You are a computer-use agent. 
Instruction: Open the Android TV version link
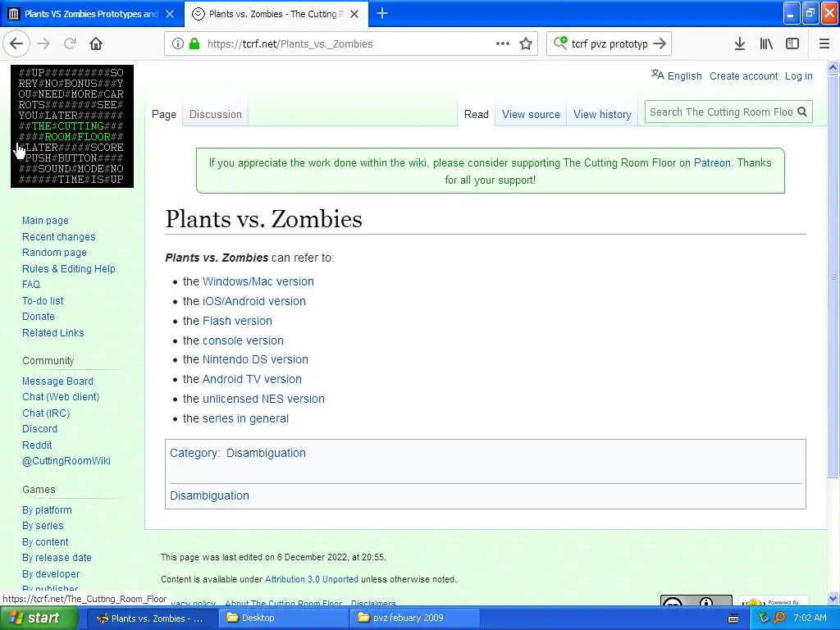pos(252,379)
